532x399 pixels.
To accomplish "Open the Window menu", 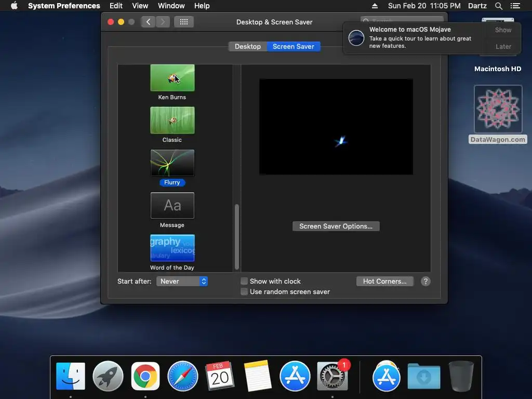I will (x=171, y=6).
